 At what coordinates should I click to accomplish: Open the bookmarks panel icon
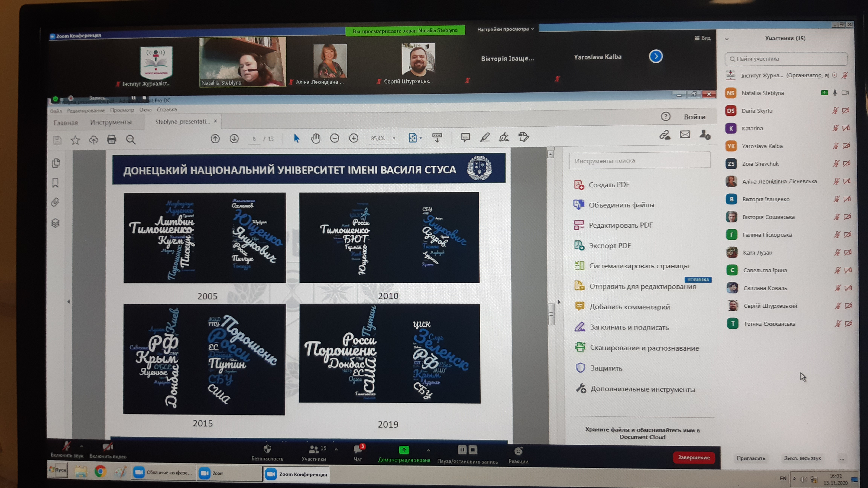(x=56, y=183)
